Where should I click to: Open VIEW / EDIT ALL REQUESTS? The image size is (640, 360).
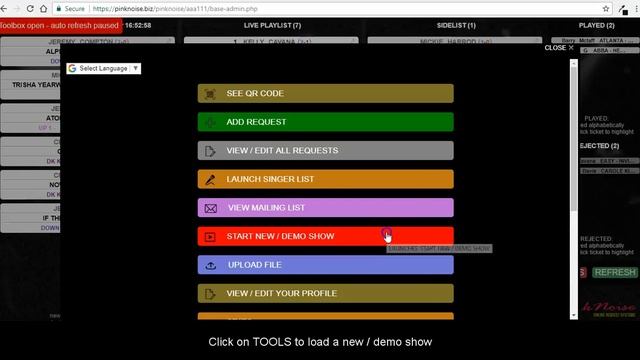325,151
